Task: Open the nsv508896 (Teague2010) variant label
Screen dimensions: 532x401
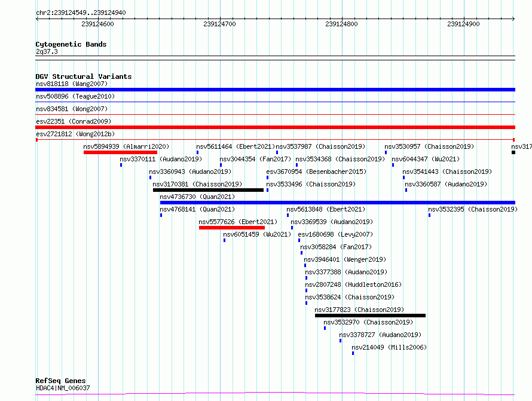Action: pos(75,96)
